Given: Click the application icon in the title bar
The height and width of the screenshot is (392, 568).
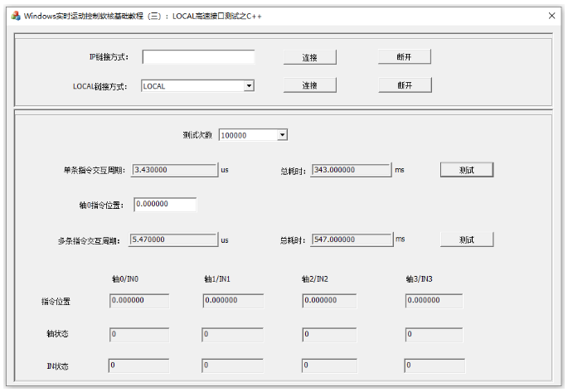Looking at the screenshot, I should [15, 16].
